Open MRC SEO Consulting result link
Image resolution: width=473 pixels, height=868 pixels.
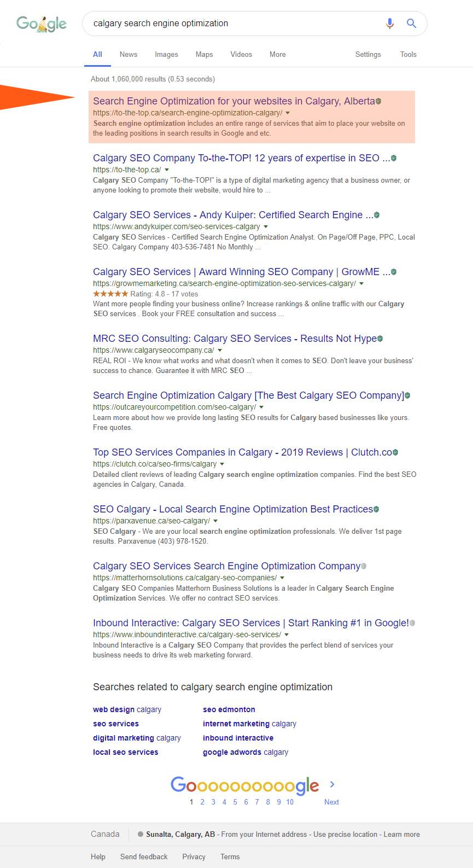click(235, 339)
